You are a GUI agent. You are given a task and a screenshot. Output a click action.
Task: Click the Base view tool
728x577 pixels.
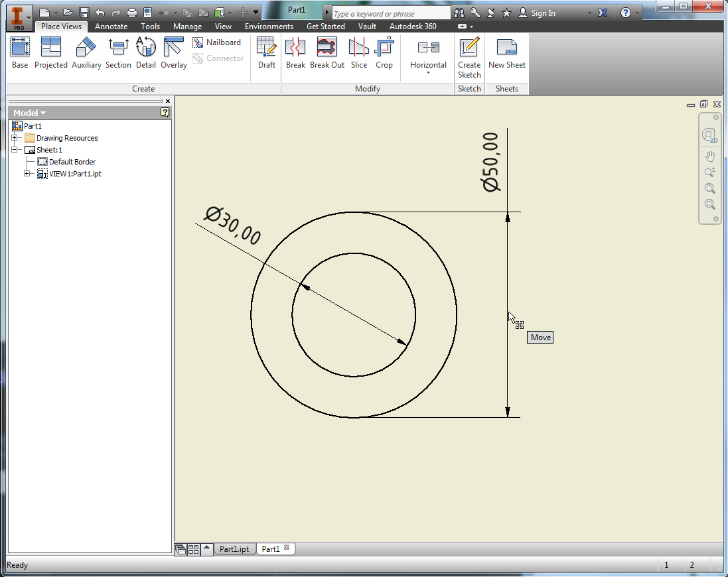pos(20,53)
